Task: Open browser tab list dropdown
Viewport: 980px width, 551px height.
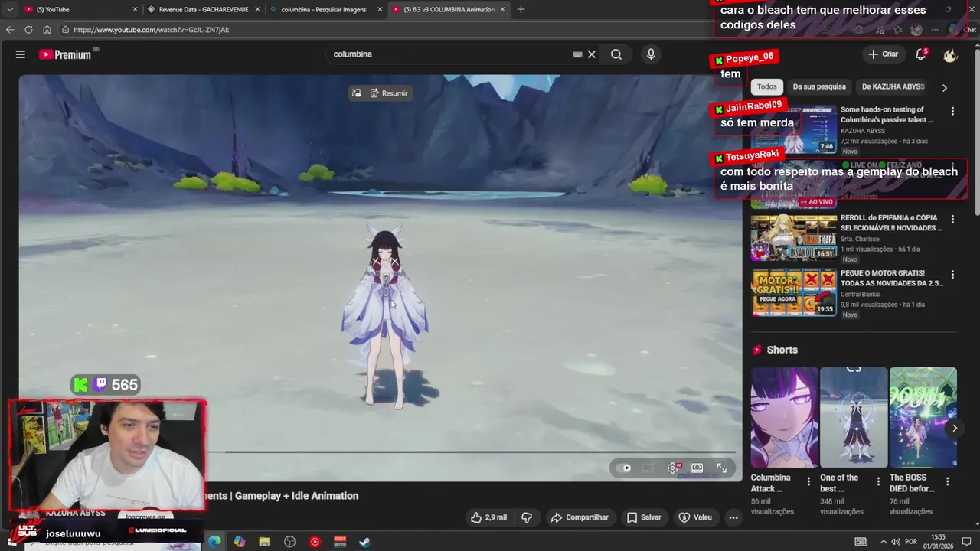Action: pyautogui.click(x=9, y=9)
